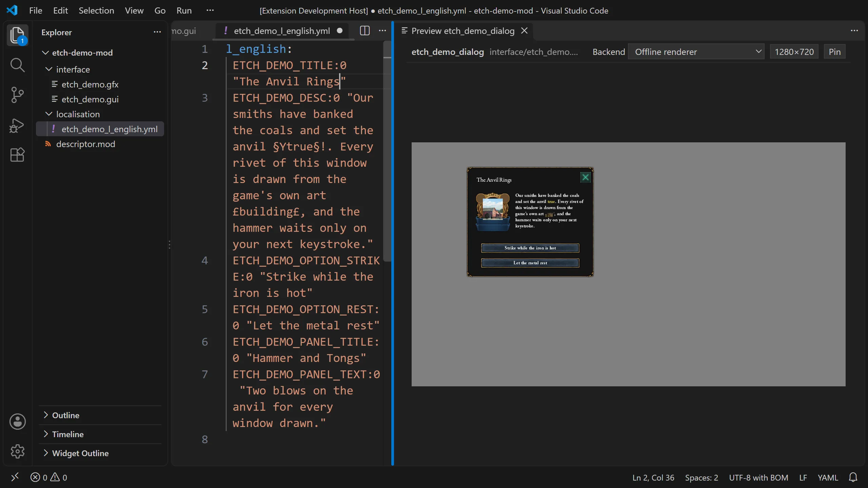868x488 pixels.
Task: Open the Backend Offline renderer dropdown
Action: click(x=696, y=52)
